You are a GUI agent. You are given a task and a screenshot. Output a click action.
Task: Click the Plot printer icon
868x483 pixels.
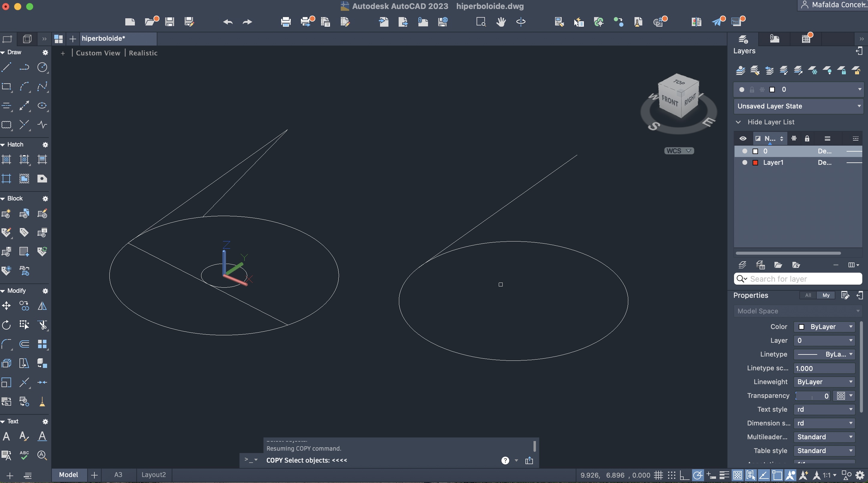click(285, 22)
